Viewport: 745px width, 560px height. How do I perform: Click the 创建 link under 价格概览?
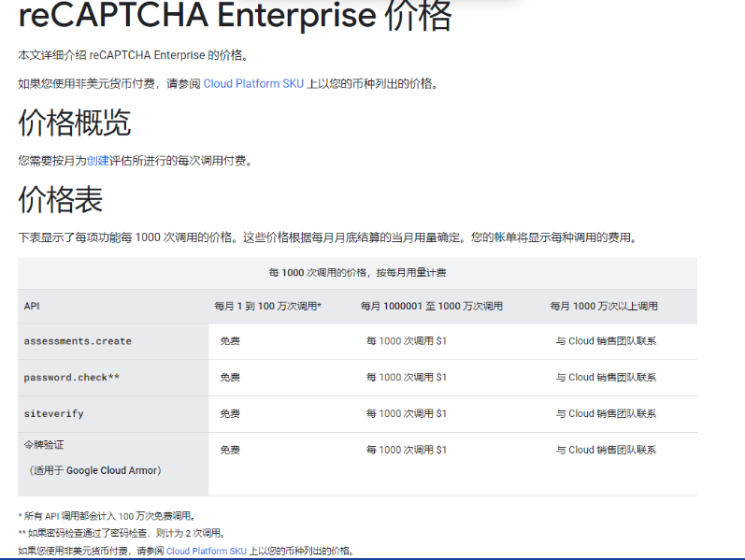coord(98,161)
